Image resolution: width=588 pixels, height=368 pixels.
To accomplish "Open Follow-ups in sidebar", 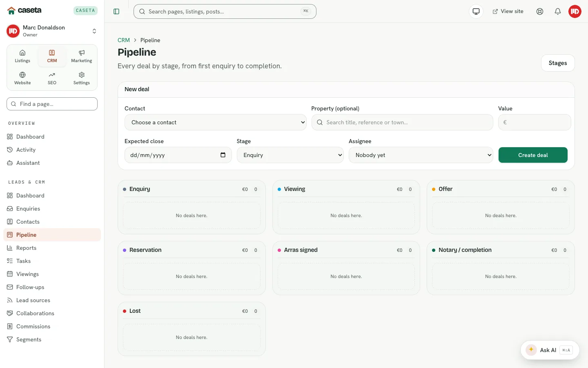I will [x=52, y=287].
